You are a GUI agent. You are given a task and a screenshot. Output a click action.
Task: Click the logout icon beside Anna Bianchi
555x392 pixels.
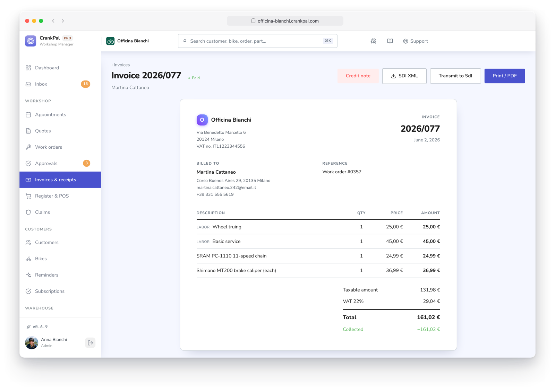pos(90,343)
